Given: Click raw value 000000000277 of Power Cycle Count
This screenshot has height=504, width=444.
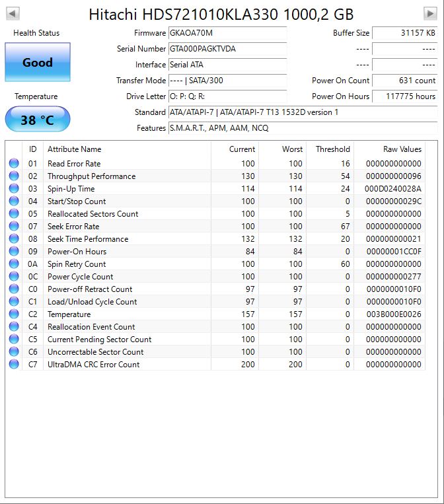Looking at the screenshot, I should (x=394, y=276).
